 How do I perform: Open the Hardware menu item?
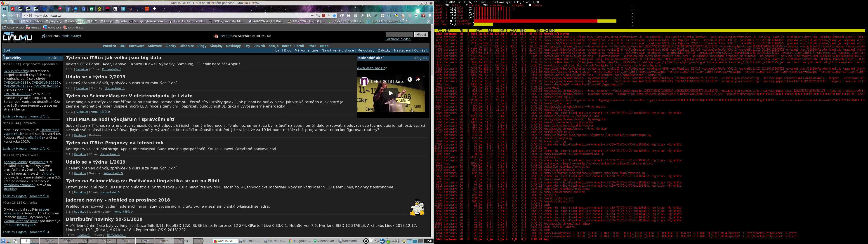(x=137, y=46)
